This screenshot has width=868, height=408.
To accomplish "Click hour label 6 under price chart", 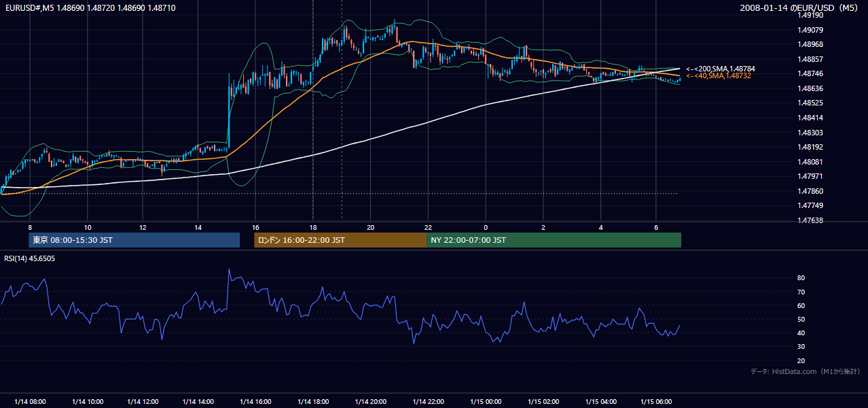I will click(x=656, y=226).
